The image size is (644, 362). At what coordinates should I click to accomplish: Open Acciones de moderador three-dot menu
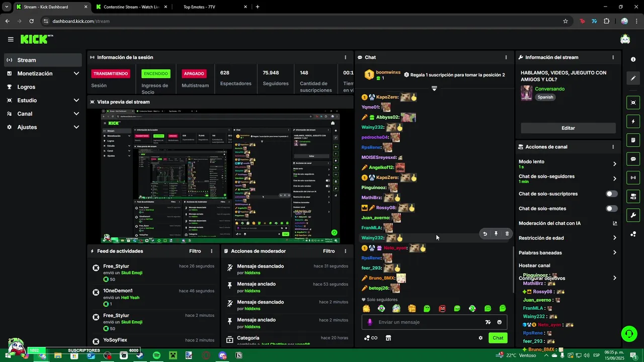(345, 251)
